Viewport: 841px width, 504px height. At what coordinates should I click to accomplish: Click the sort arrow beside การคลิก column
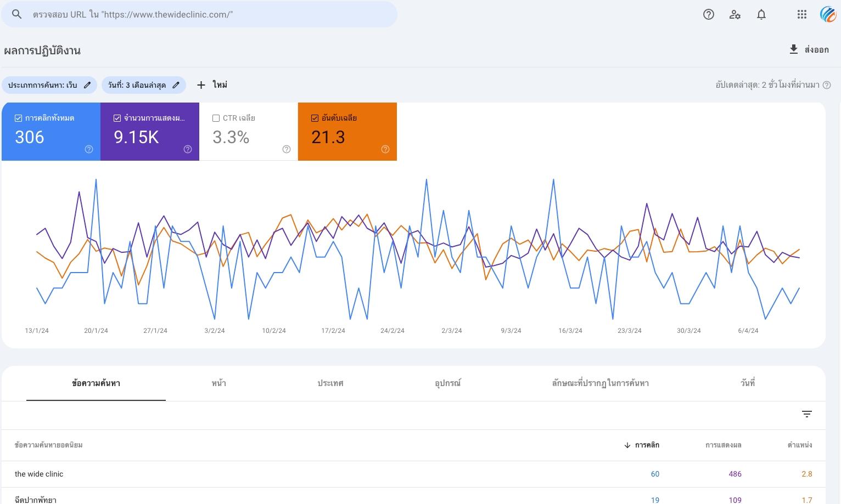[x=627, y=445]
